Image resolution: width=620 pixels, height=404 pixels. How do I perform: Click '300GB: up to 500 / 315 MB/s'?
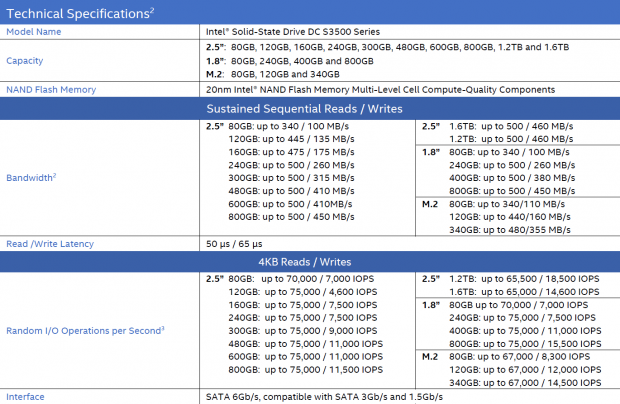coord(291,178)
